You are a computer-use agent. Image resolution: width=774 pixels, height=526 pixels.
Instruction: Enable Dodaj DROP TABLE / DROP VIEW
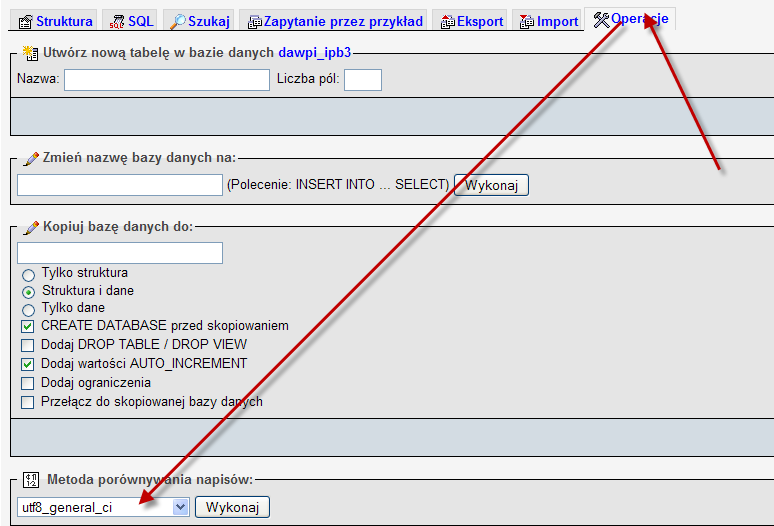pos(28,346)
